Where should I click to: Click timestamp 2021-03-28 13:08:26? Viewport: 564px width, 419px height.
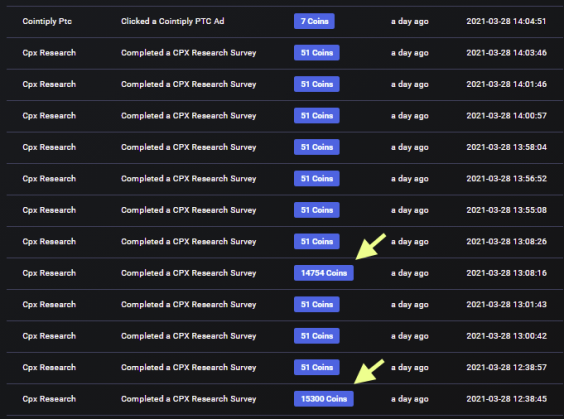point(506,242)
